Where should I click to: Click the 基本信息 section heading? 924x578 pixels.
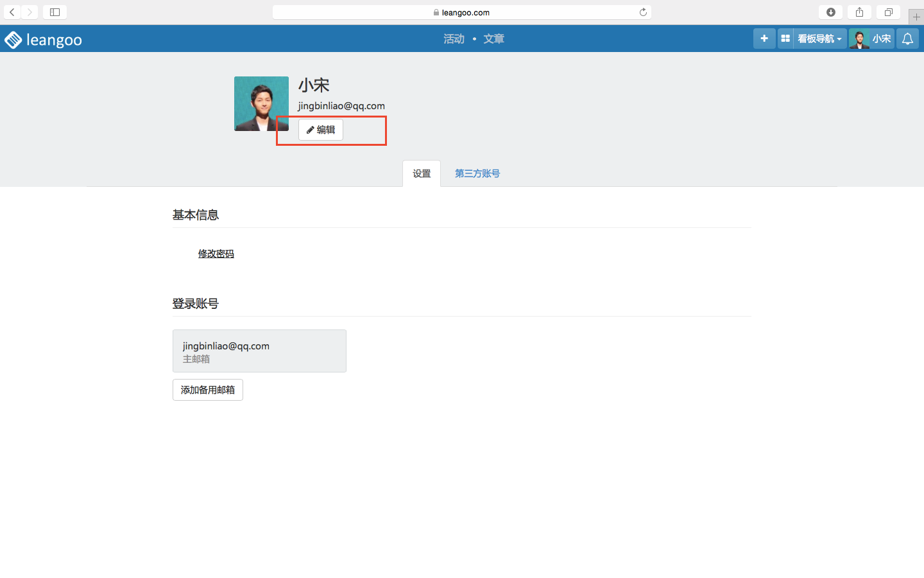tap(196, 215)
